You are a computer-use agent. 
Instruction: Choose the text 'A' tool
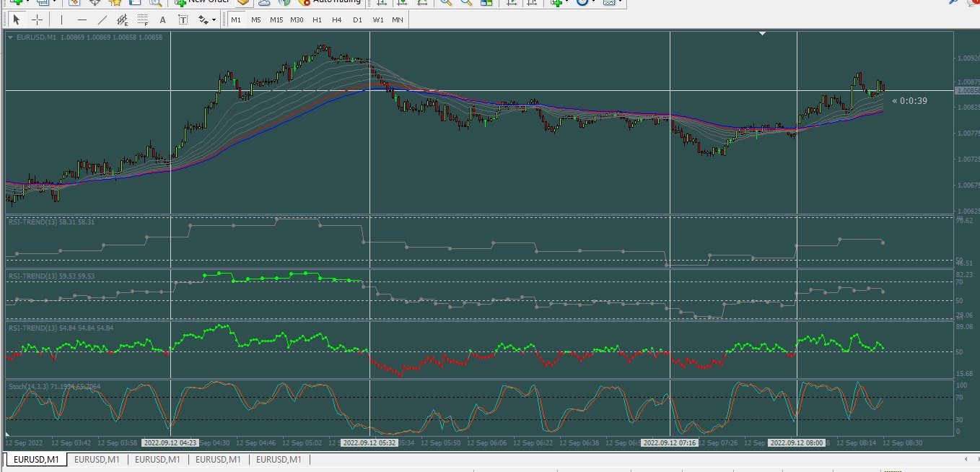click(x=162, y=19)
